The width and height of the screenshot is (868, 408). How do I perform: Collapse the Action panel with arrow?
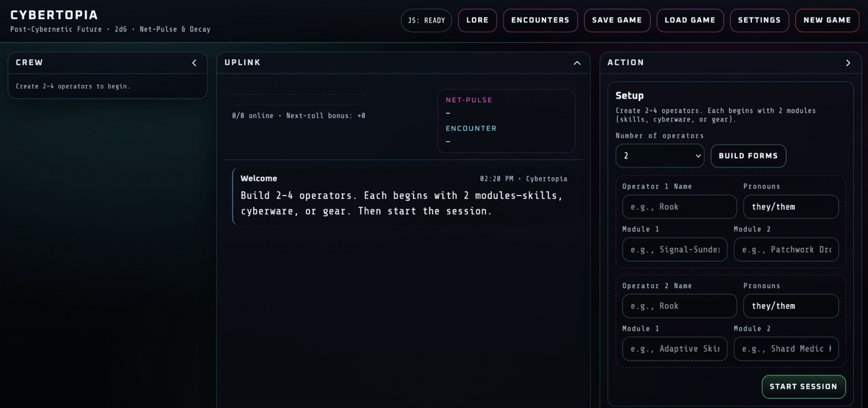point(848,63)
